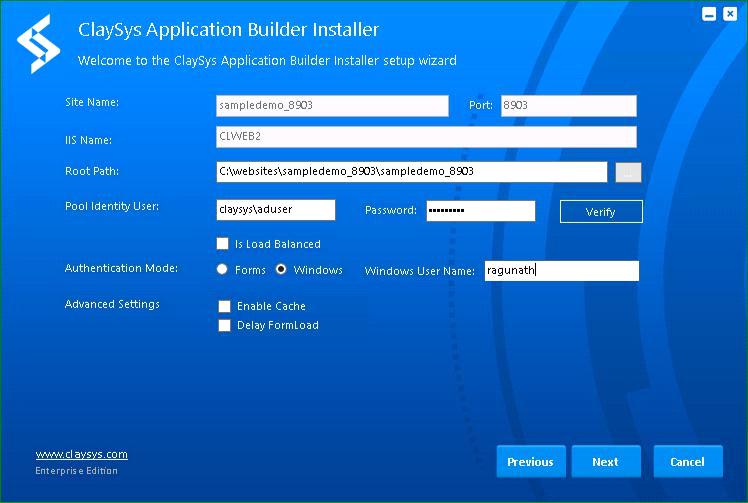The image size is (748, 503).
Task: Click the IIS Name label
Action: (88, 140)
